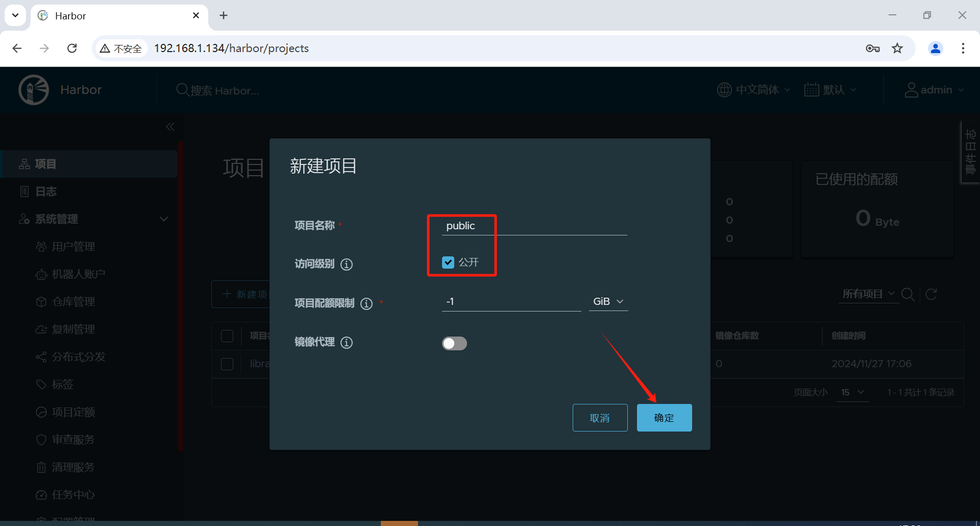Click the quota limit input showing -1
The image size is (980, 526).
coord(511,301)
